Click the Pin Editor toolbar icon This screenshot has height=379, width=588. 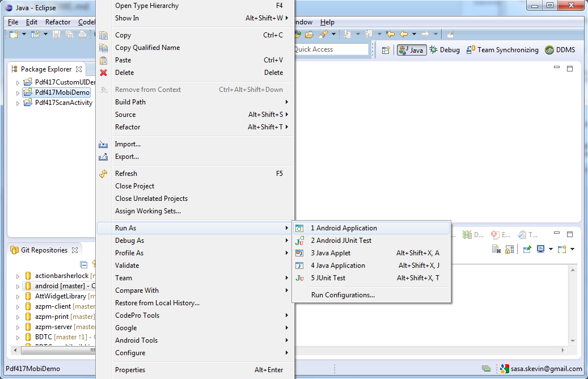(x=451, y=35)
